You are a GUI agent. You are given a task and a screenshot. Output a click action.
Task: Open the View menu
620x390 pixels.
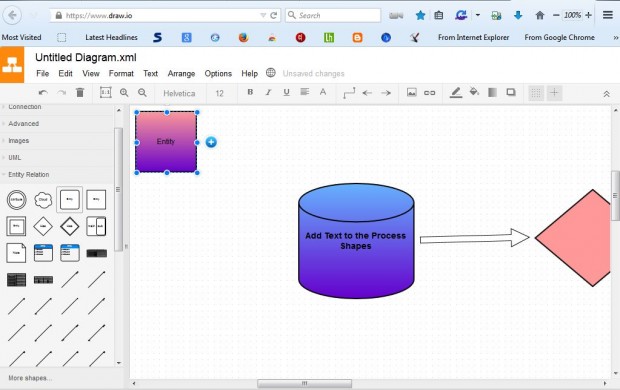(91, 73)
